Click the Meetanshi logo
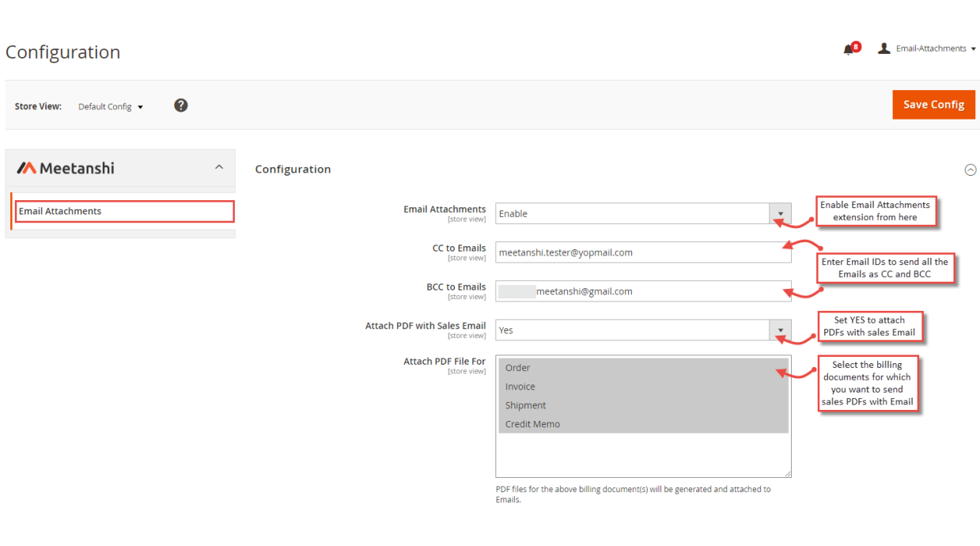Viewport: 980px width, 546px height. click(66, 168)
